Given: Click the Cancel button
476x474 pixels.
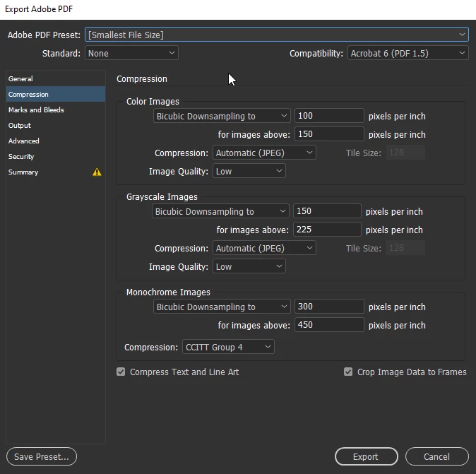Looking at the screenshot, I should pyautogui.click(x=437, y=456).
